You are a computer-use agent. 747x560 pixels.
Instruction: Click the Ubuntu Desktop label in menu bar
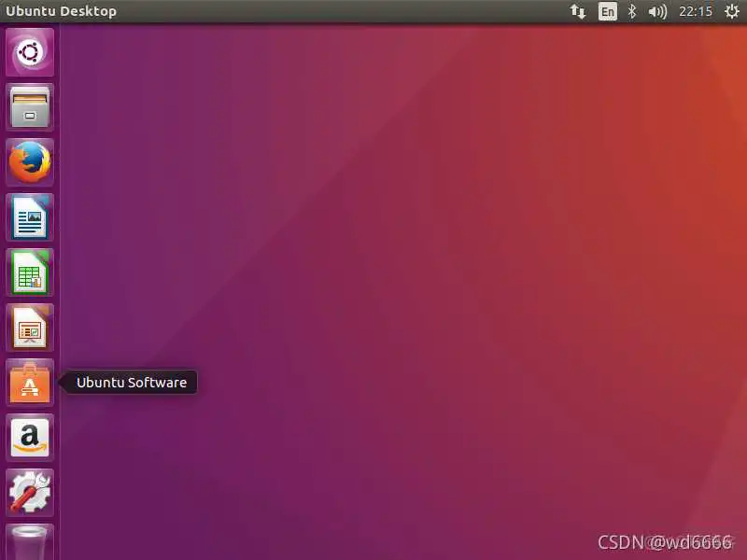(x=62, y=11)
